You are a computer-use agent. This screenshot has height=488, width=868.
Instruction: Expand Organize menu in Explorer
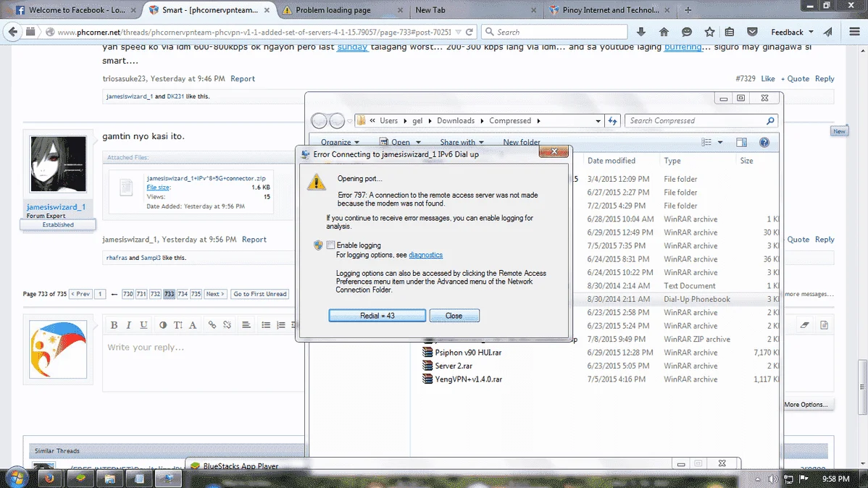tap(340, 142)
